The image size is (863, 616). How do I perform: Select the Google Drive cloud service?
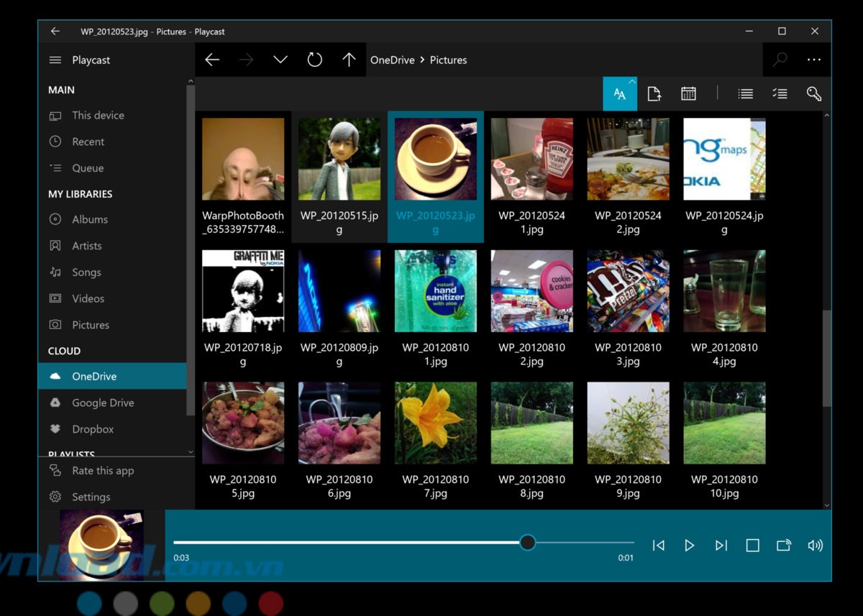pyautogui.click(x=103, y=403)
